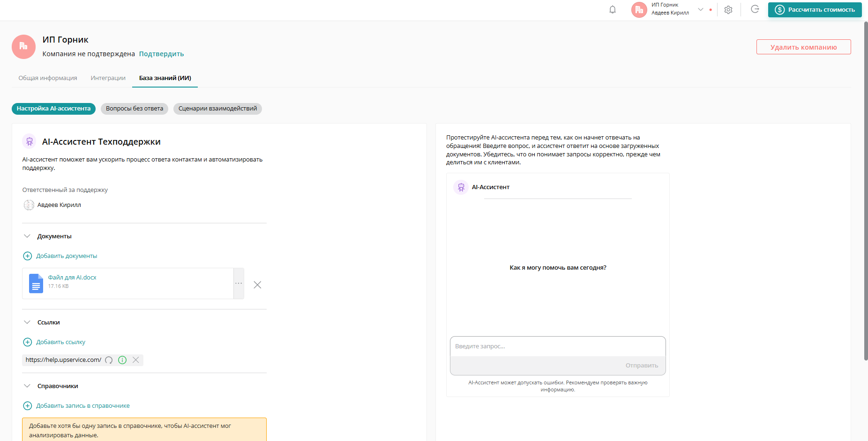The width and height of the screenshot is (868, 441).
Task: Remove Файл для AI.docx with the X icon
Action: pos(257,285)
